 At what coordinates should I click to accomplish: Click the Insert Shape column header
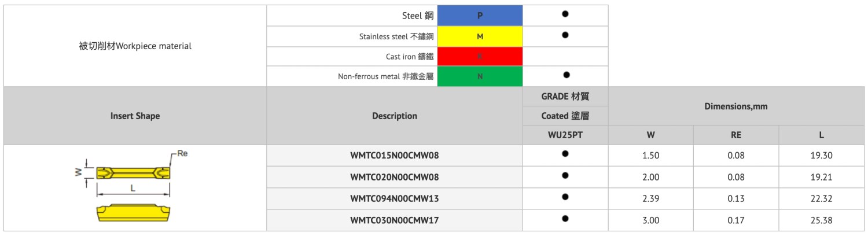pos(135,116)
